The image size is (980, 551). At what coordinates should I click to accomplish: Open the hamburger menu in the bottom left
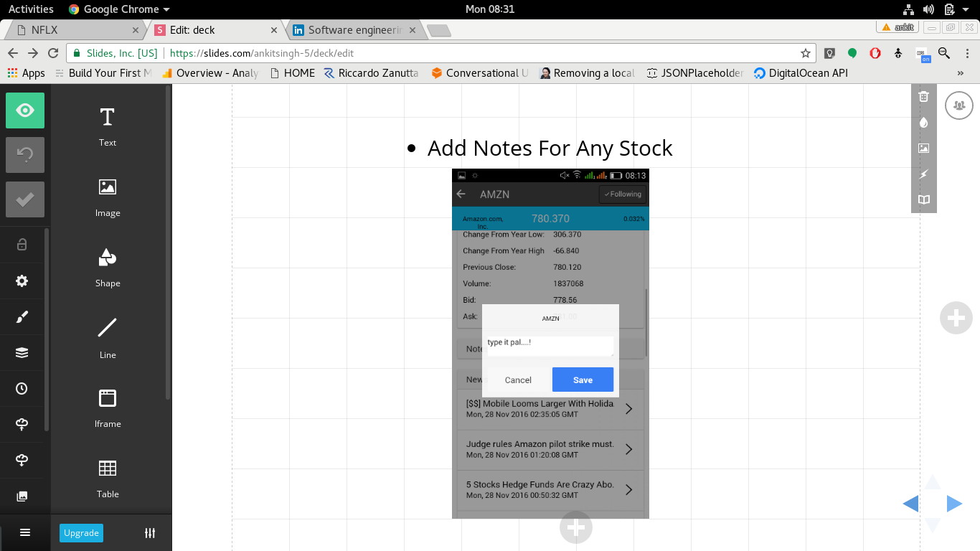pos(25,532)
